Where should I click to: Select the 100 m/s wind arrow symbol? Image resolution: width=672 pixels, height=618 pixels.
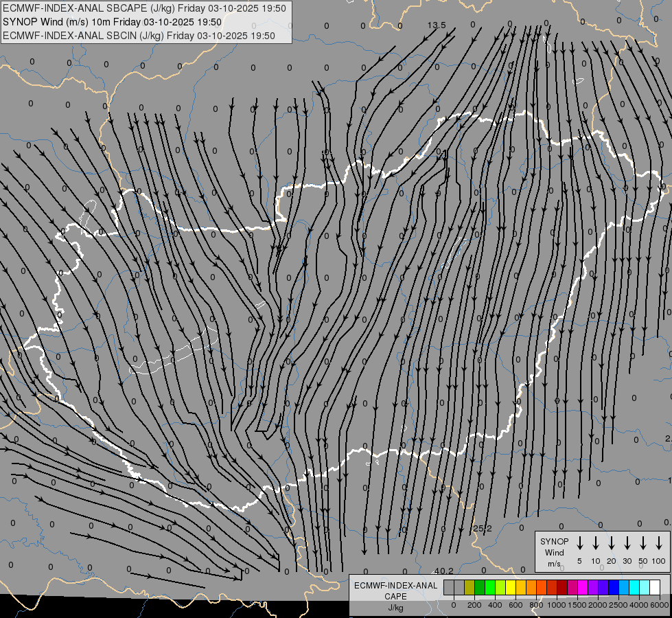pyautogui.click(x=659, y=543)
